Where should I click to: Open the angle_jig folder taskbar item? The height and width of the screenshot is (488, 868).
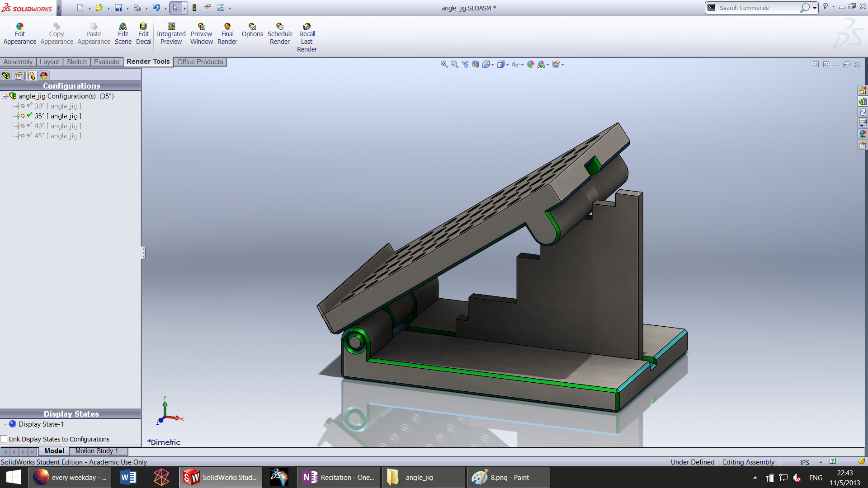point(424,477)
